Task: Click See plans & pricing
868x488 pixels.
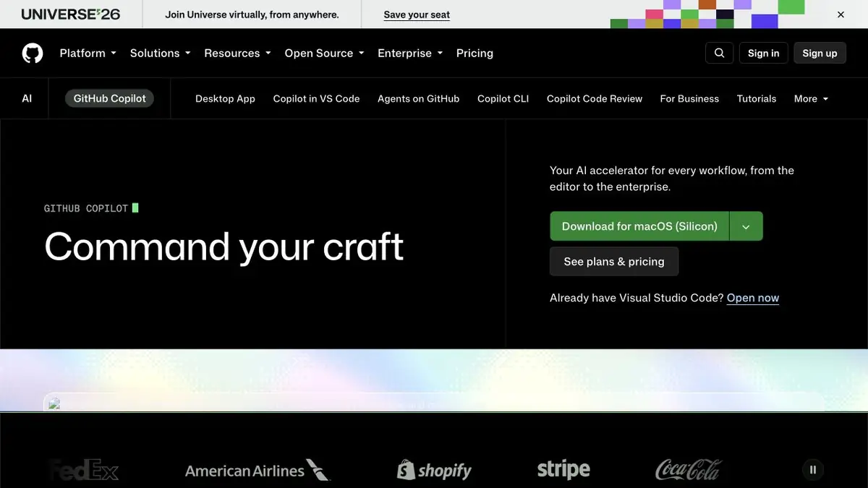Action: [614, 262]
